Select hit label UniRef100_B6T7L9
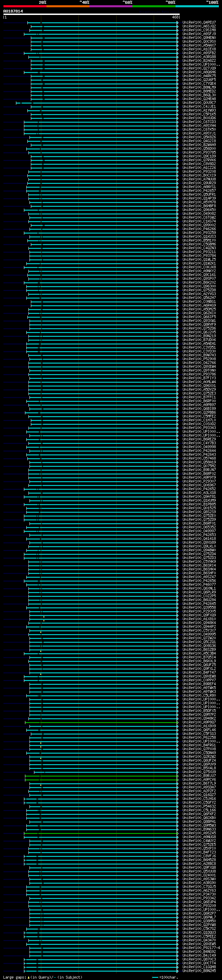The height and width of the screenshot is (980, 222). 199,783
